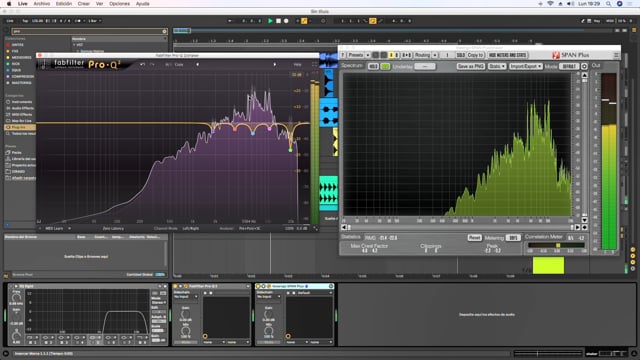Toggle FabFilter Pro-Q 3 device activator

click(x=176, y=286)
